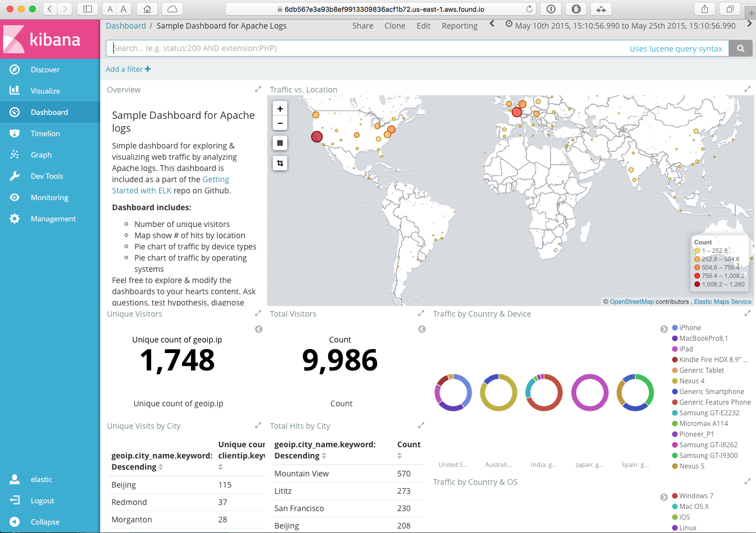The height and width of the screenshot is (533, 756).
Task: Move time range backward with left chevron
Action: point(492,24)
